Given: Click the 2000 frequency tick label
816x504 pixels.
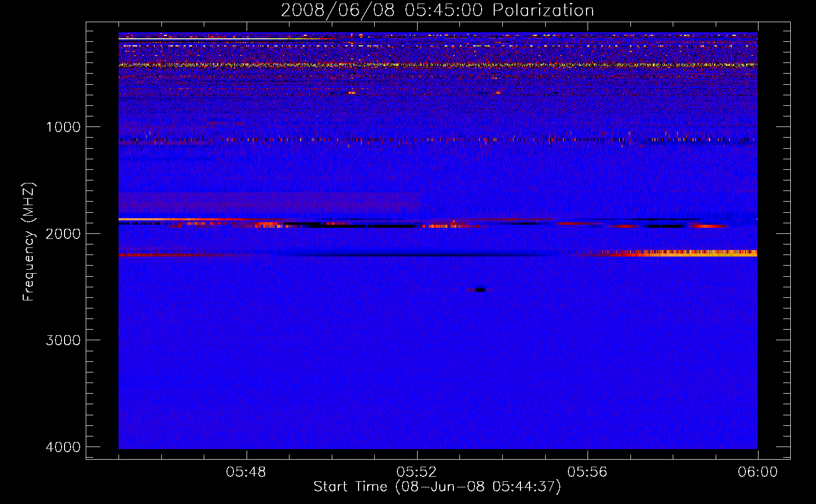Looking at the screenshot, I should pyautogui.click(x=63, y=234).
